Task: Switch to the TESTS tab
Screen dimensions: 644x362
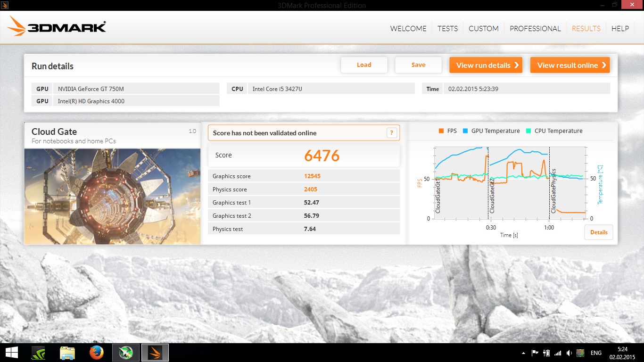Action: (447, 28)
